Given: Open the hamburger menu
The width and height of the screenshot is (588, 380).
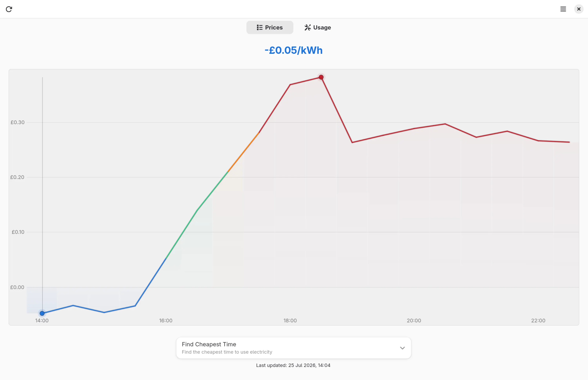Looking at the screenshot, I should 563,9.
